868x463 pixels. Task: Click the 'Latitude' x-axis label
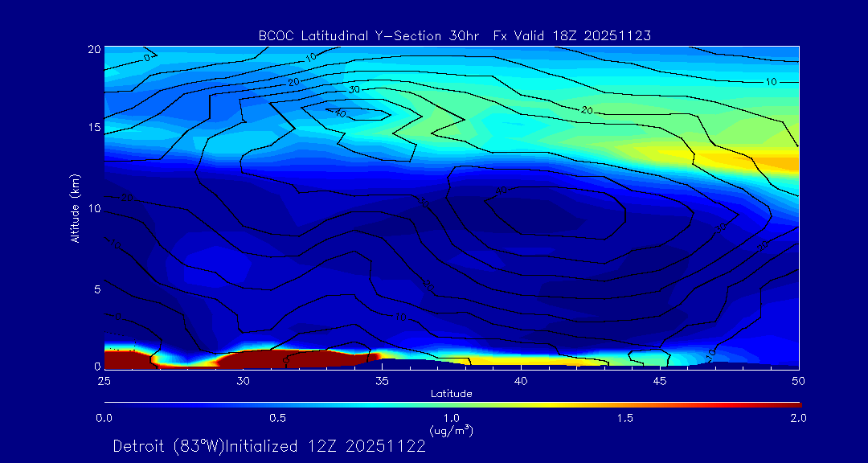[451, 393]
